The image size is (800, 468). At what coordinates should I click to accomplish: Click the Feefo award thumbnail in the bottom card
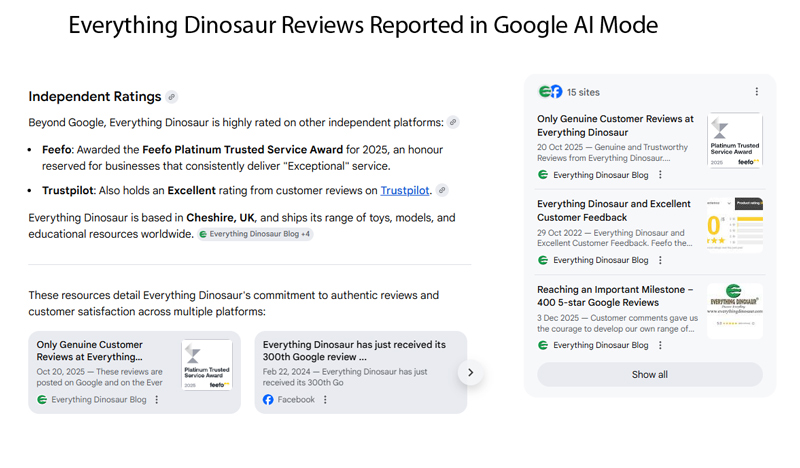(x=207, y=365)
